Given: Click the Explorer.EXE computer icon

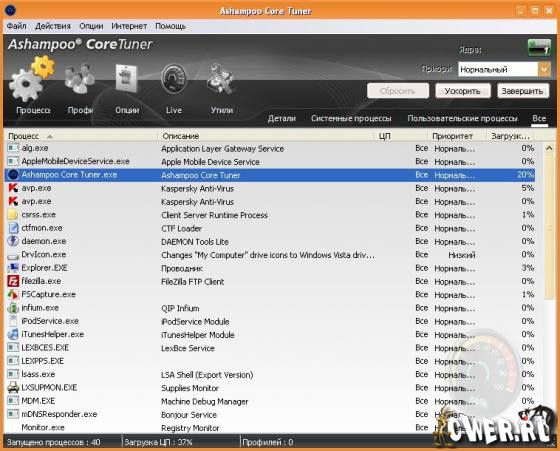Looking at the screenshot, I should coord(13,268).
